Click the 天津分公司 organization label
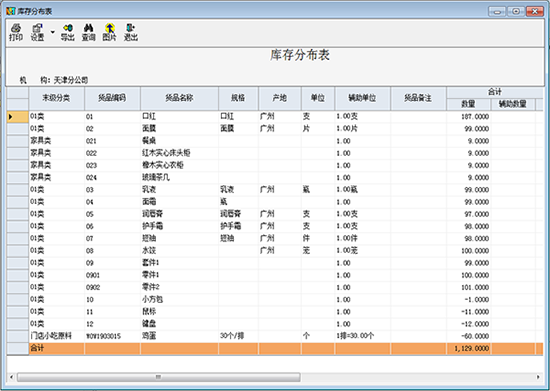Viewport: 550px width, 391px height. [71, 80]
